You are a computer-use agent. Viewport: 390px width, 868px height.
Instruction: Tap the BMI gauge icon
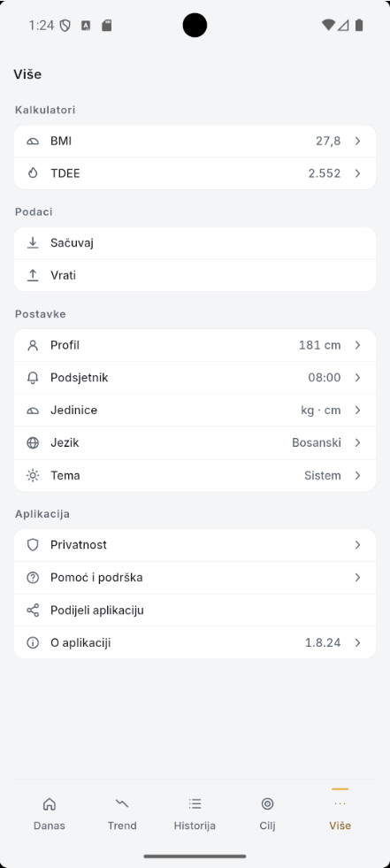tap(33, 142)
